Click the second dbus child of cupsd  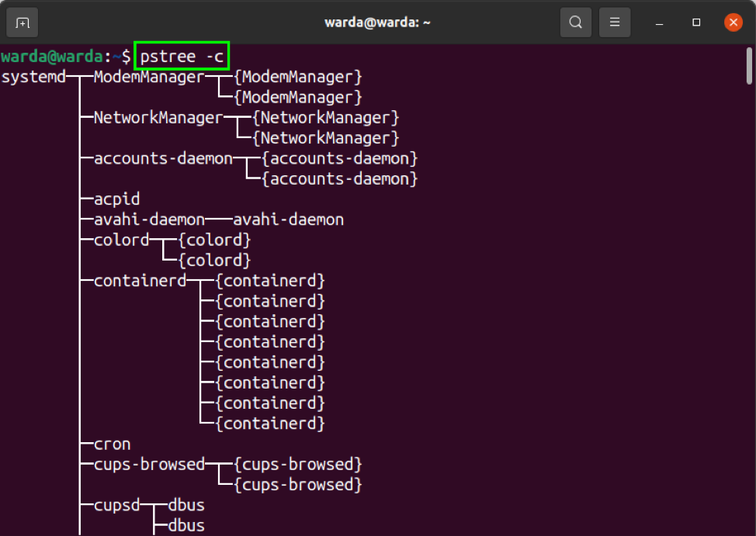point(186,526)
